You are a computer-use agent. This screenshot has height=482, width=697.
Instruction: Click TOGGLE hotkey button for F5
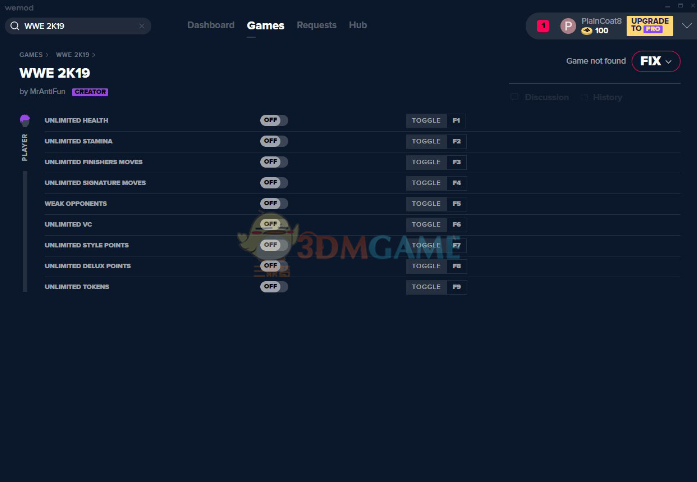(x=426, y=204)
